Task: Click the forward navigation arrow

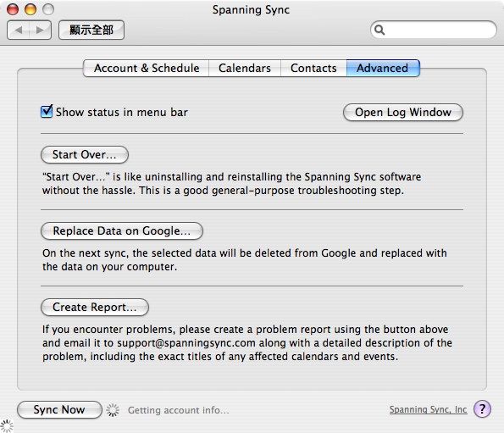Action: tap(41, 30)
